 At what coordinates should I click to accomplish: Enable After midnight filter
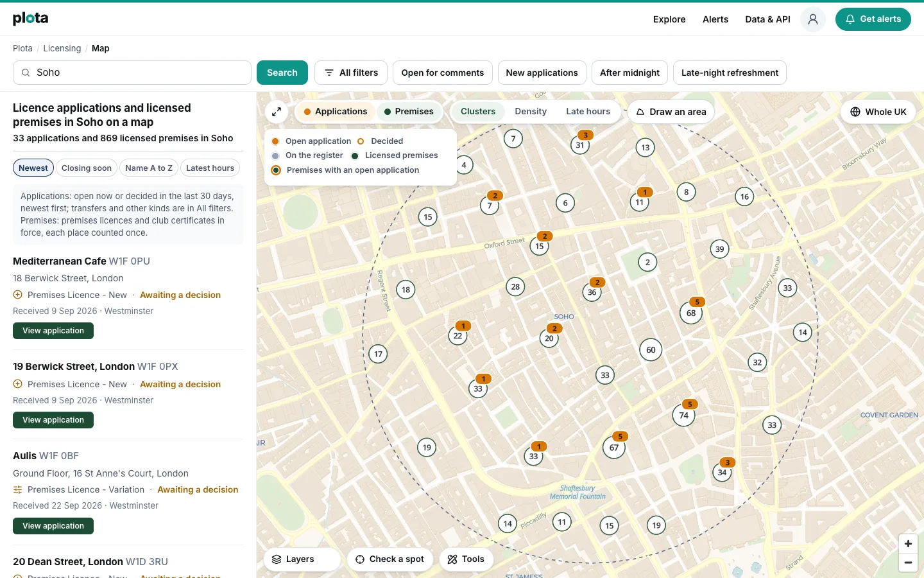pos(629,73)
